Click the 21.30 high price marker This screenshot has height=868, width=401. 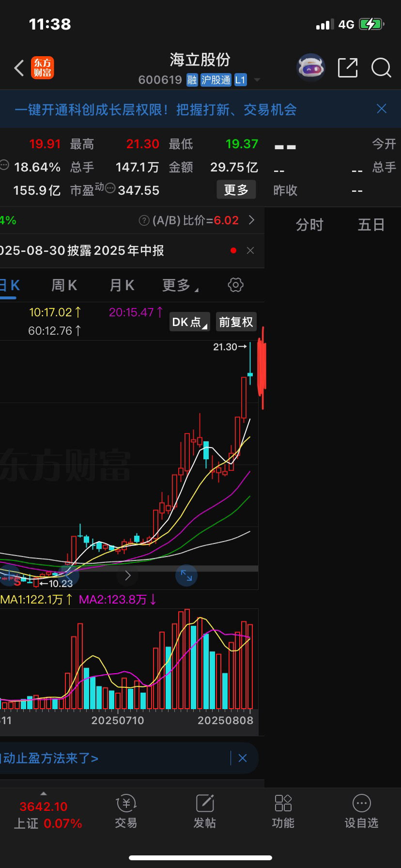coord(230,347)
